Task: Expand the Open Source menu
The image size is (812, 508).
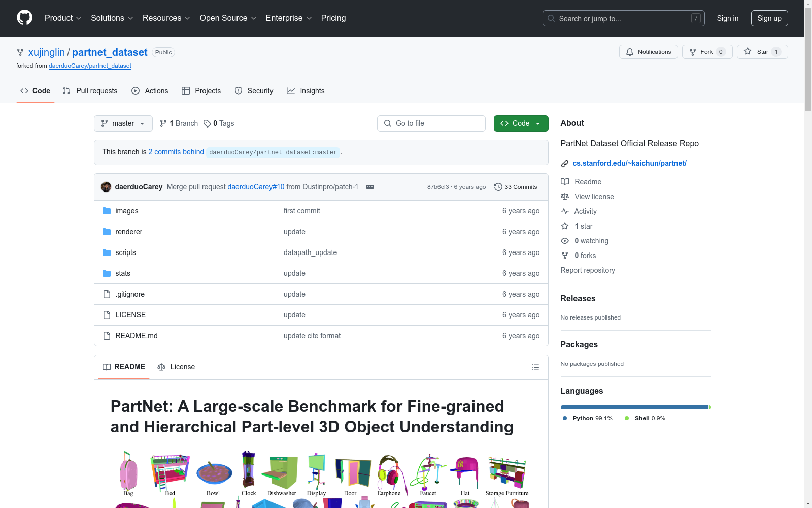Action: pyautogui.click(x=228, y=18)
